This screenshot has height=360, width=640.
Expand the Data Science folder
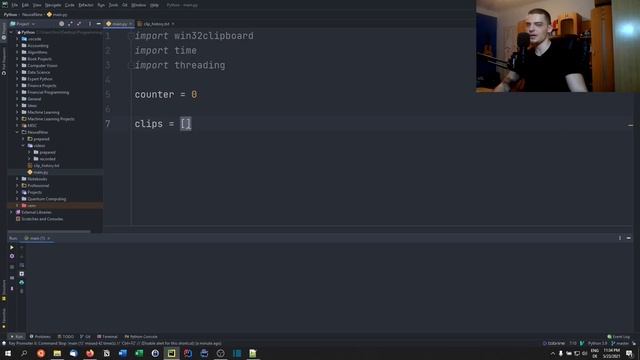17,72
